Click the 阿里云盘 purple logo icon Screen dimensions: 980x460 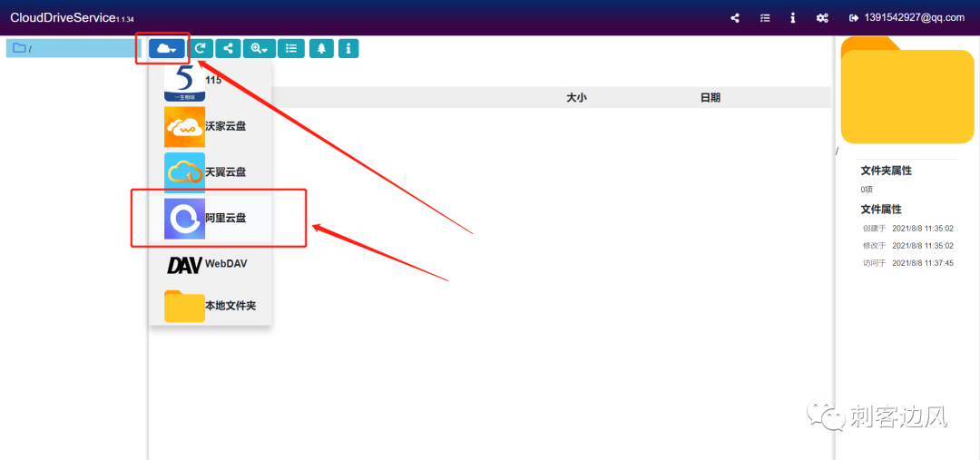(x=184, y=219)
